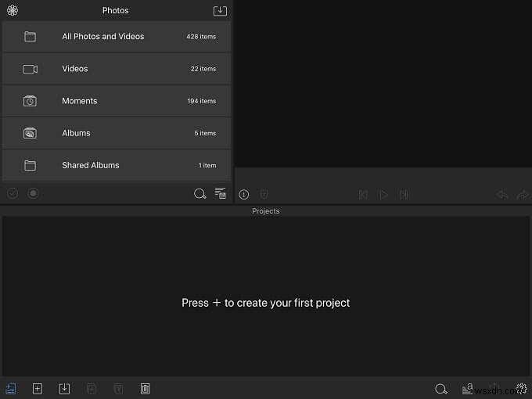
Task: Click the redo arrow icon
Action: (x=523, y=195)
